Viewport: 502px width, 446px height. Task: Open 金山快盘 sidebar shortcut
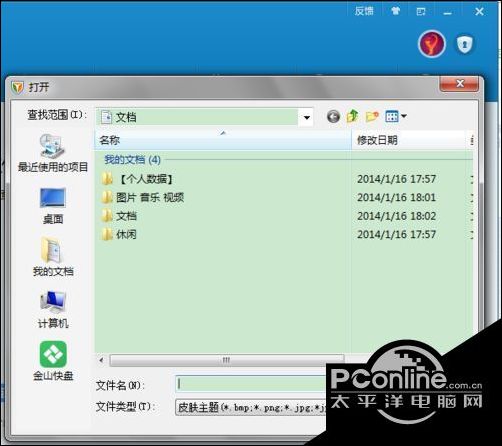tap(53, 361)
